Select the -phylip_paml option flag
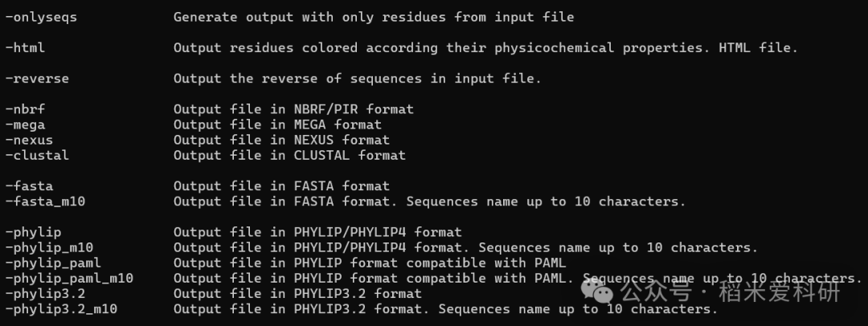 click(53, 263)
